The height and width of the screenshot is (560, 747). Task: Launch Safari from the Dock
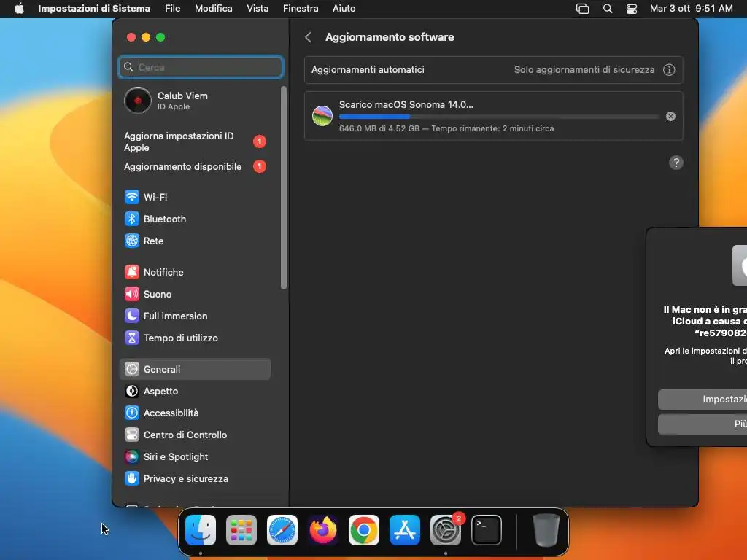282,529
